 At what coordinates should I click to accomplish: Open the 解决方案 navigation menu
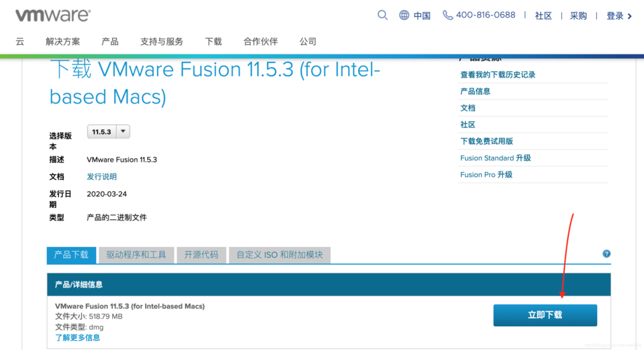pyautogui.click(x=63, y=41)
